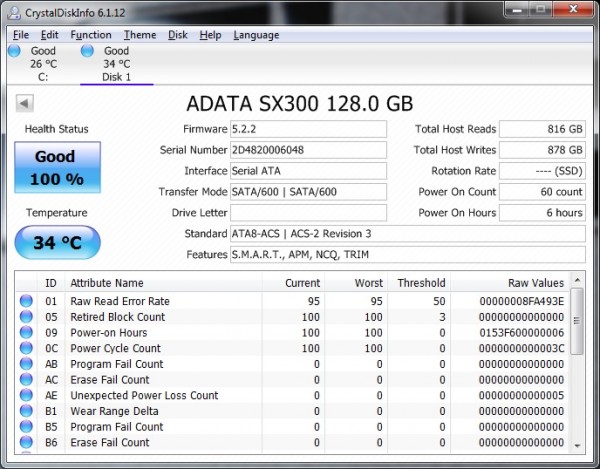Click the C: drive blue status orb
Viewport: 600px width, 469px height.
pyautogui.click(x=14, y=50)
